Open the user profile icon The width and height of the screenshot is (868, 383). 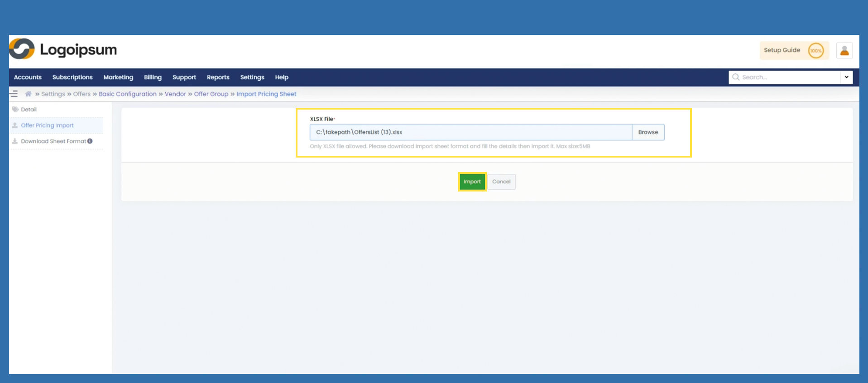pyautogui.click(x=844, y=51)
